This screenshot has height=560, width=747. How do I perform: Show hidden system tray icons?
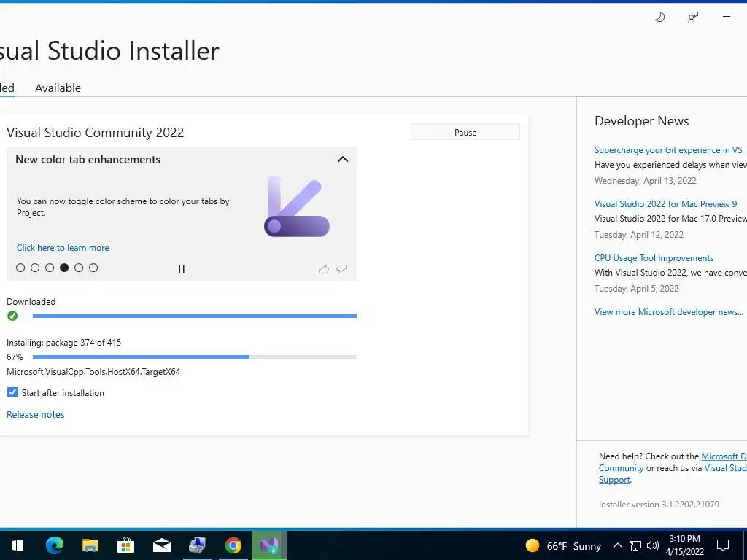click(617, 545)
